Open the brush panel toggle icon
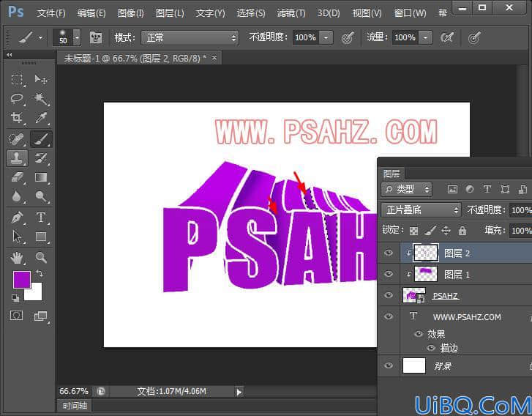 click(96, 37)
